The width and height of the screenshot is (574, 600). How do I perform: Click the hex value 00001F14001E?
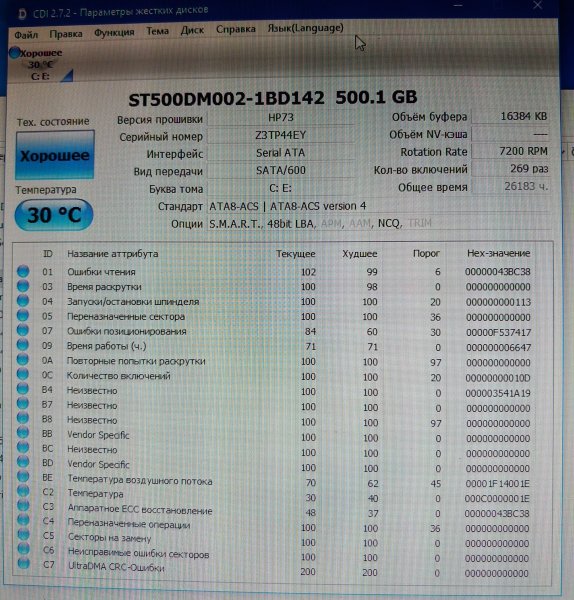tap(497, 484)
